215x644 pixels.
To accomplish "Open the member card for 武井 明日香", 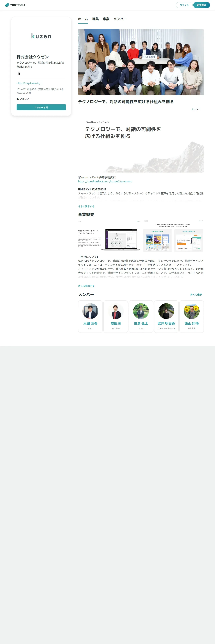I will click(x=166, y=316).
